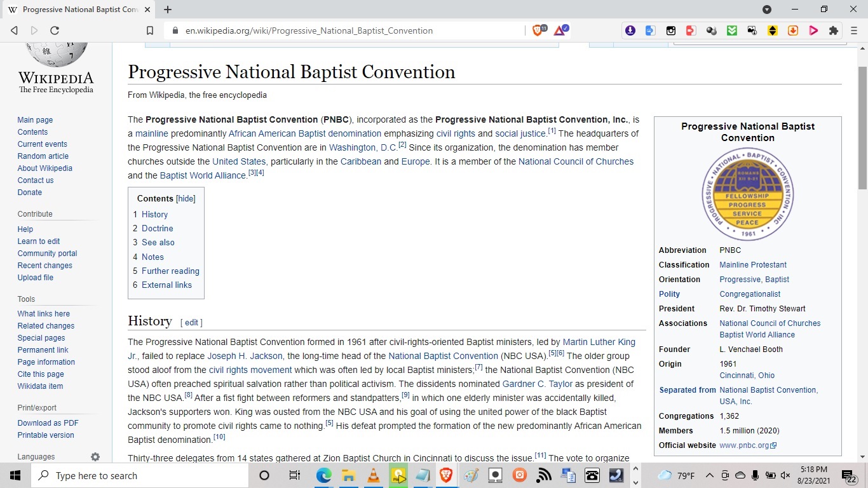Bookmark this page with bookmark icon
The image size is (868, 488).
(x=150, y=30)
